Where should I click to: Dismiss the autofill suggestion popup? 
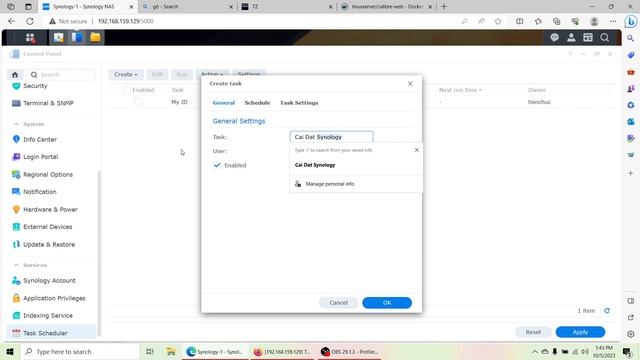click(x=416, y=150)
